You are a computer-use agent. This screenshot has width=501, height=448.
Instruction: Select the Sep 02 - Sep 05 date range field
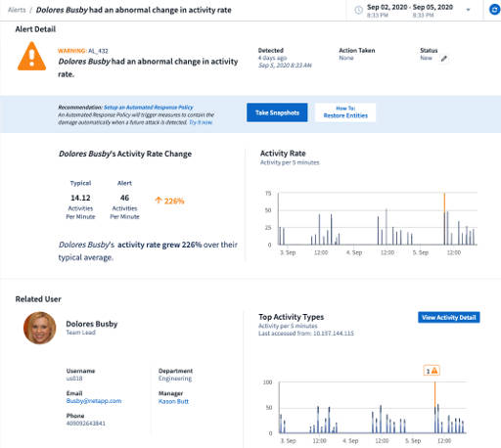(x=410, y=11)
